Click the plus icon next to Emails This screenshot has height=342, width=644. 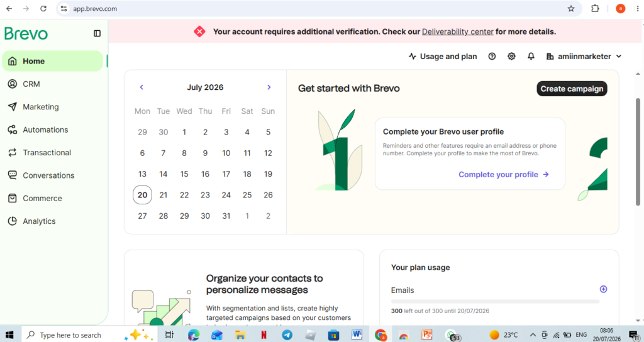tap(603, 289)
